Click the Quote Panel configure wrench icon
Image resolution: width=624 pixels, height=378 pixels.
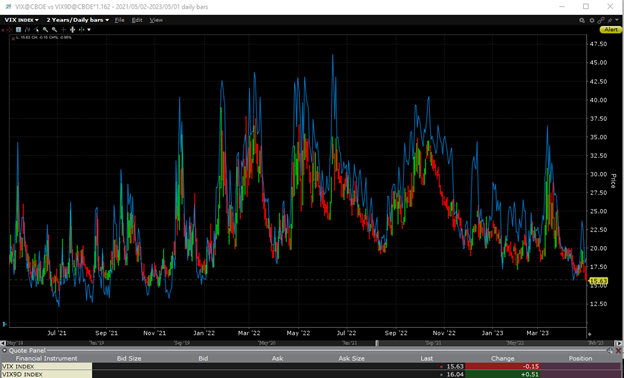tap(610, 351)
